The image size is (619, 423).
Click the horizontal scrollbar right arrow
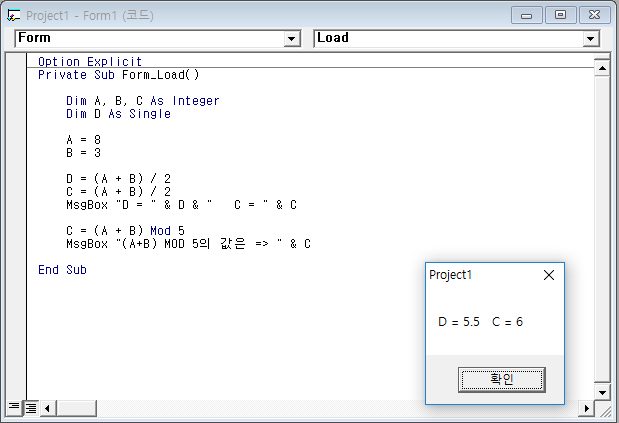(586, 408)
